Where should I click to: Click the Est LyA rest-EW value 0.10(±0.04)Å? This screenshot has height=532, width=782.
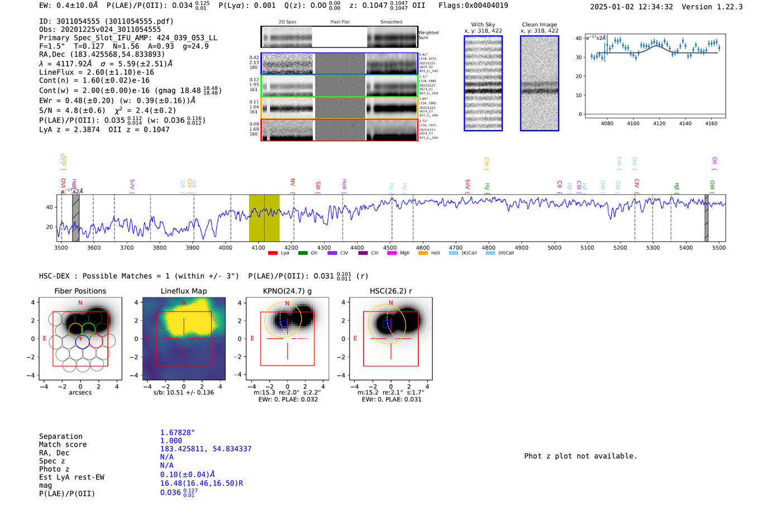point(188,475)
